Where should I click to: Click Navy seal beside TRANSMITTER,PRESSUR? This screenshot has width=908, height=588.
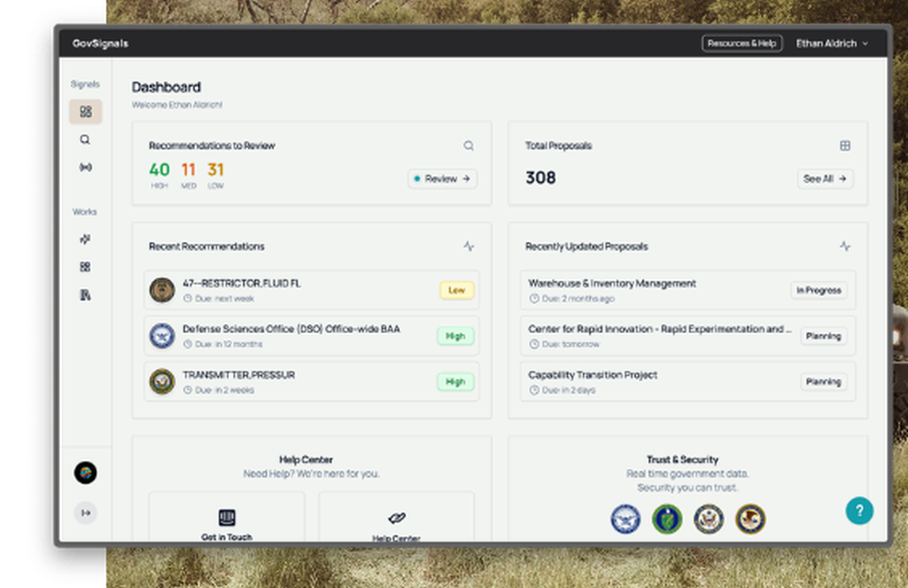coord(163,381)
